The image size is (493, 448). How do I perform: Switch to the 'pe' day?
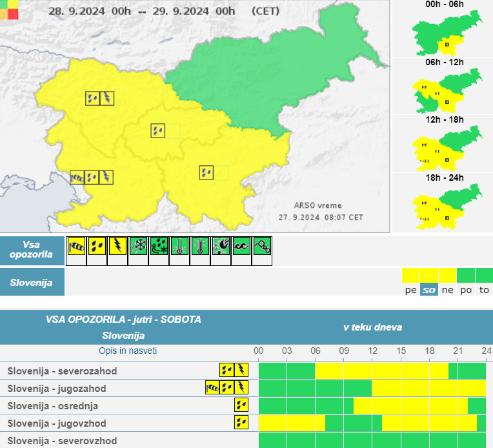tap(410, 290)
